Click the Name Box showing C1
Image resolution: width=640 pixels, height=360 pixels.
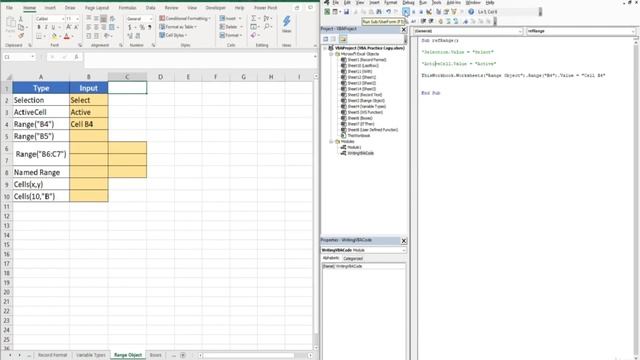pos(19,57)
